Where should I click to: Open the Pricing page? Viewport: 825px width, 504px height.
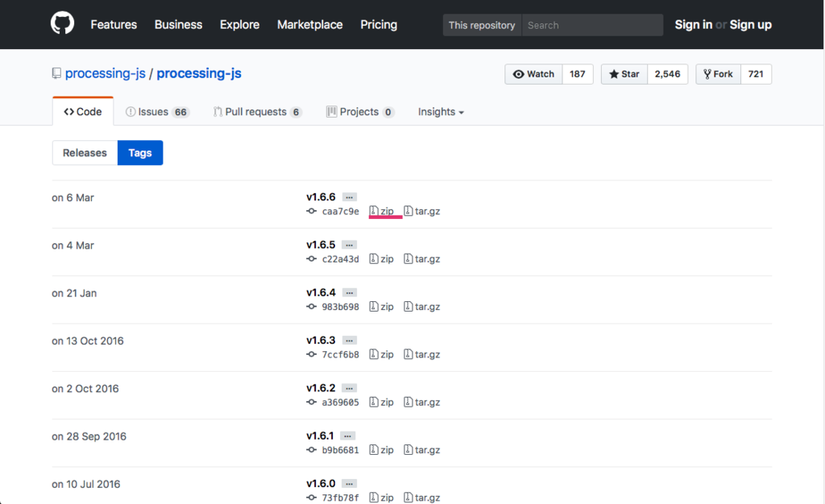(x=379, y=25)
